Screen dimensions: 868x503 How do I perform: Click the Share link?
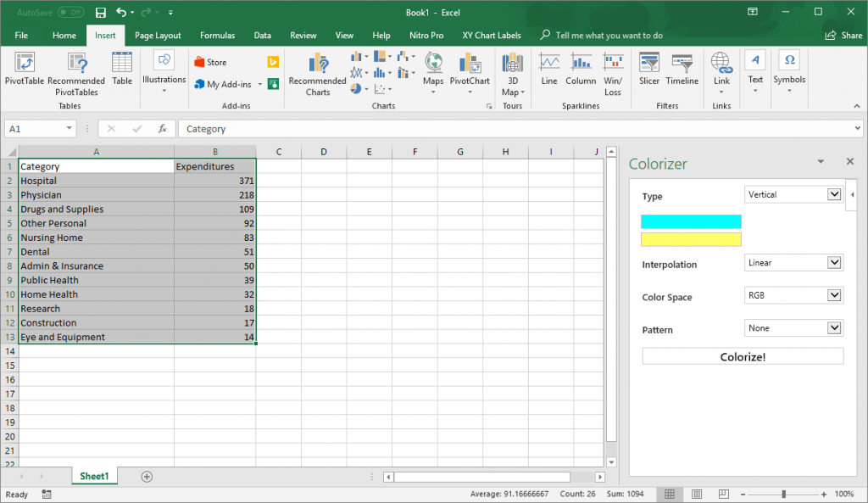[845, 35]
